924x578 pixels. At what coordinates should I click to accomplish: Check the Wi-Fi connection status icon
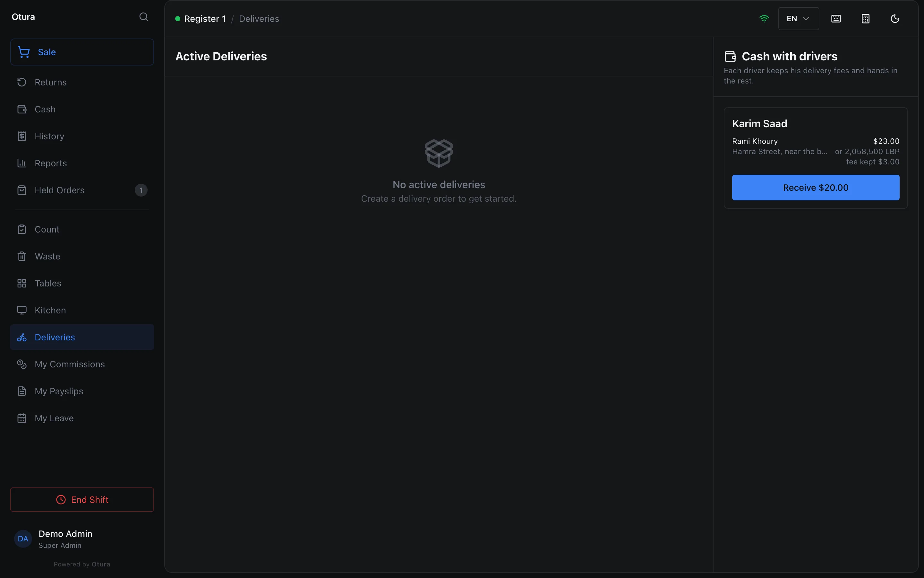tap(764, 19)
